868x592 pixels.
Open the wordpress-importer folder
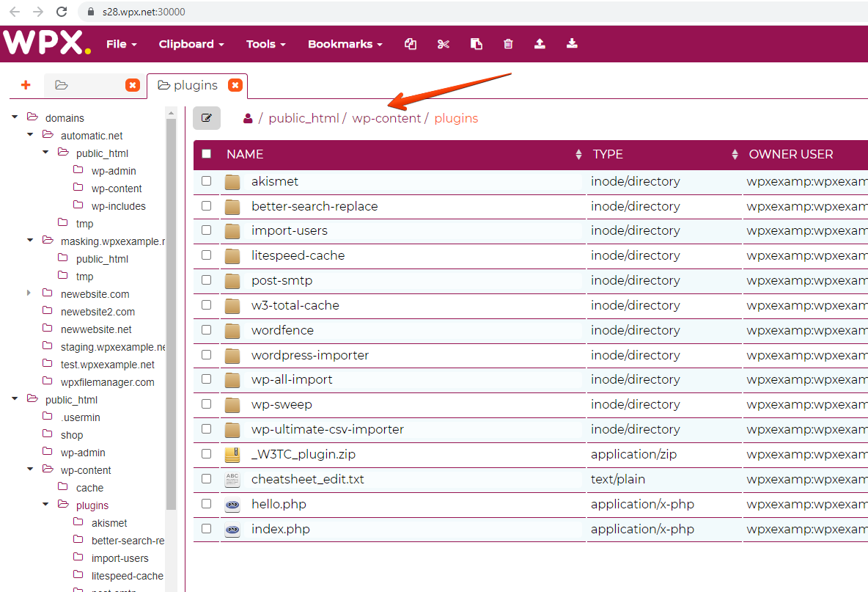[x=310, y=356]
